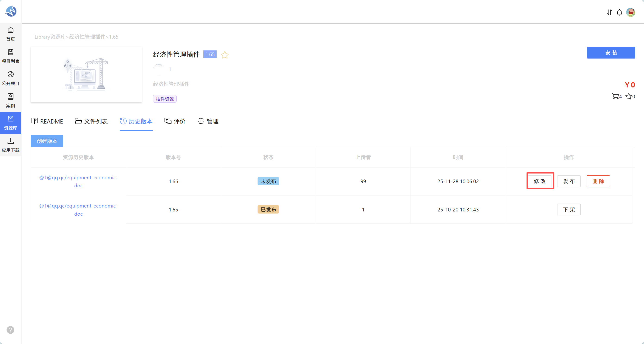
Task: Click the plugin author avatar
Action: [159, 69]
